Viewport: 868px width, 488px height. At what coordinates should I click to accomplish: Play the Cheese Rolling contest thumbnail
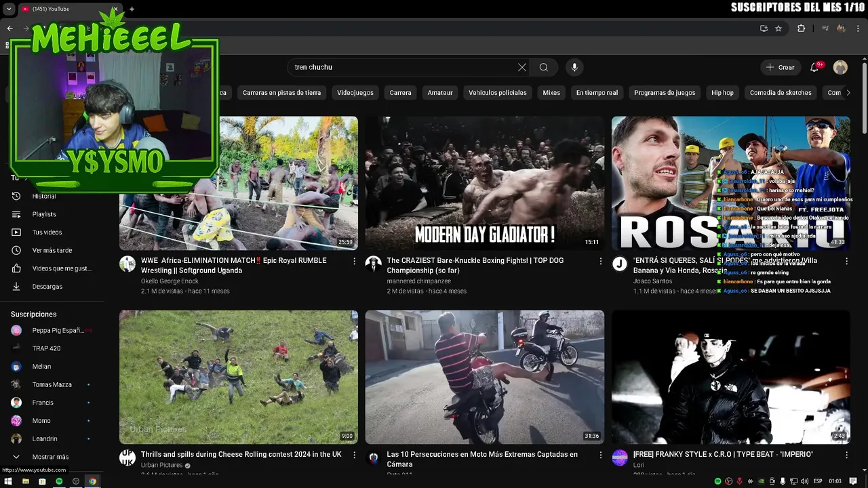tap(239, 377)
